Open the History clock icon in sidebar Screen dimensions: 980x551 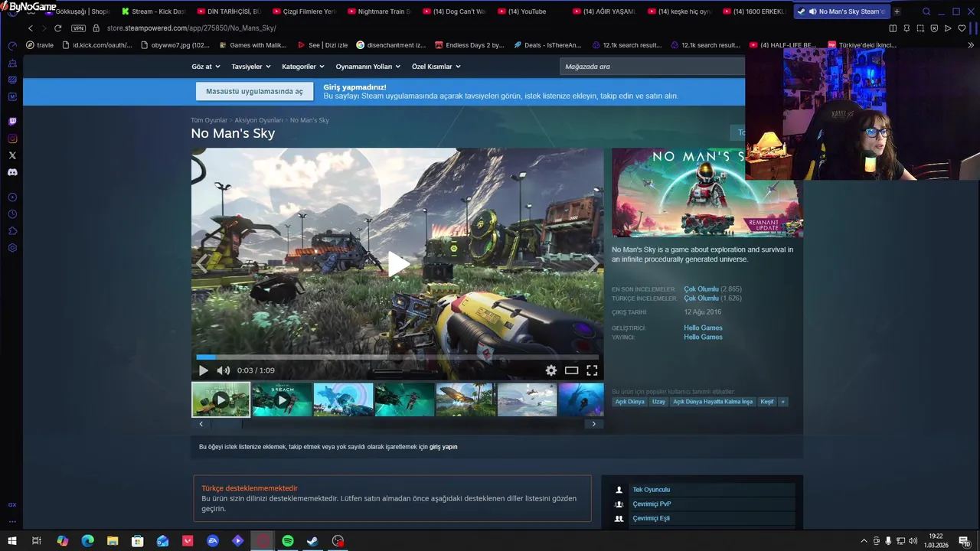click(x=12, y=214)
